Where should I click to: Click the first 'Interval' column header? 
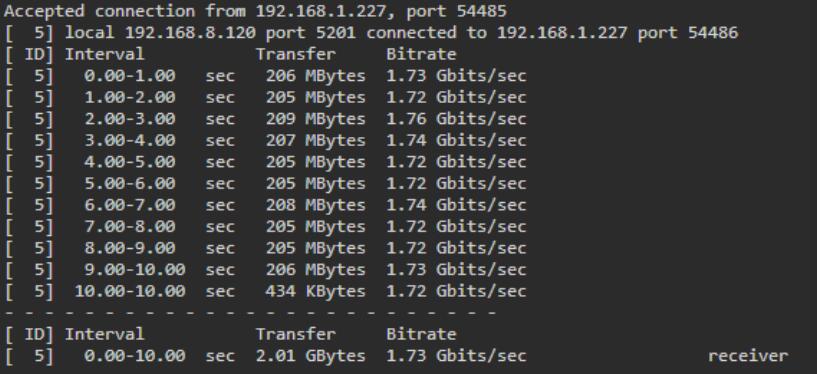[x=104, y=54]
